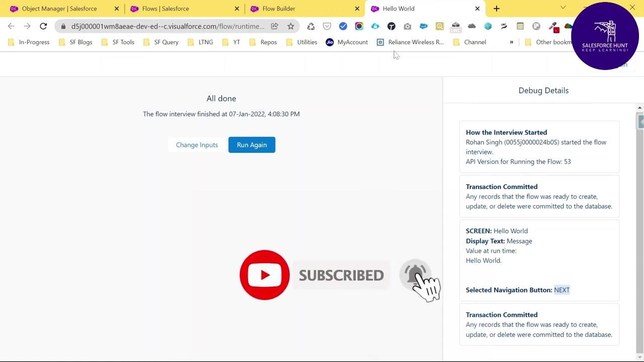Open the In-Progress bookmark folder
Image resolution: width=644 pixels, height=362 pixels.
(x=29, y=42)
